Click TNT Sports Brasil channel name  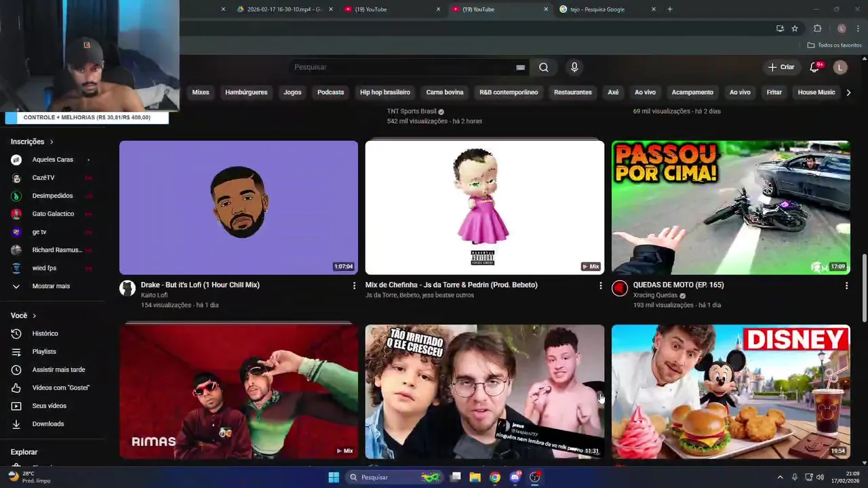click(412, 111)
